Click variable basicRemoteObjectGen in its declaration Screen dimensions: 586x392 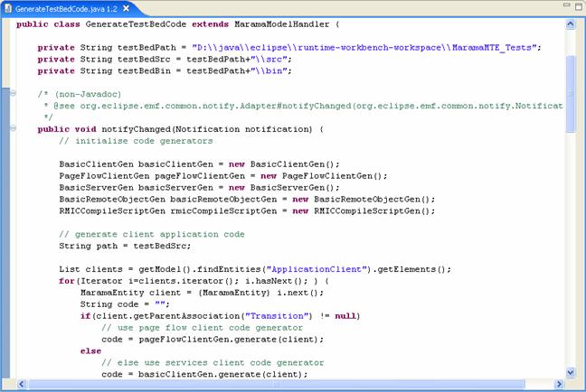[223, 200]
